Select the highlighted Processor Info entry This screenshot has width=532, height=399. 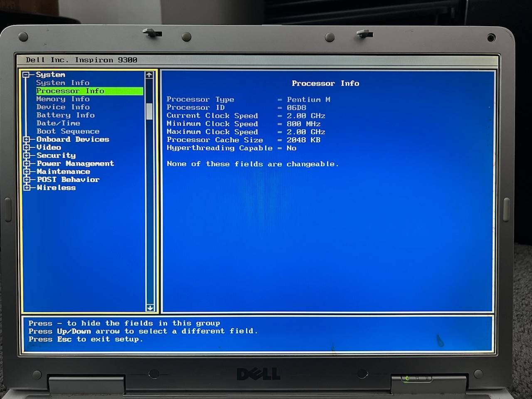point(89,91)
